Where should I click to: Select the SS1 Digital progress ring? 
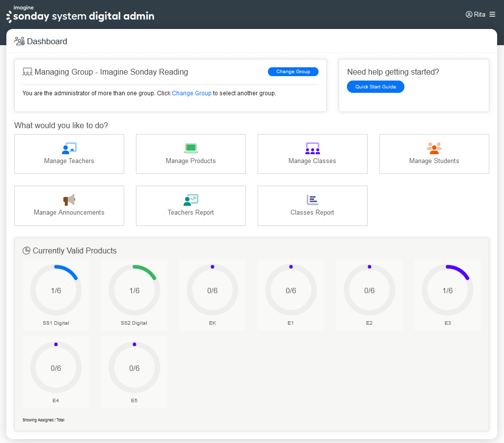(56, 290)
